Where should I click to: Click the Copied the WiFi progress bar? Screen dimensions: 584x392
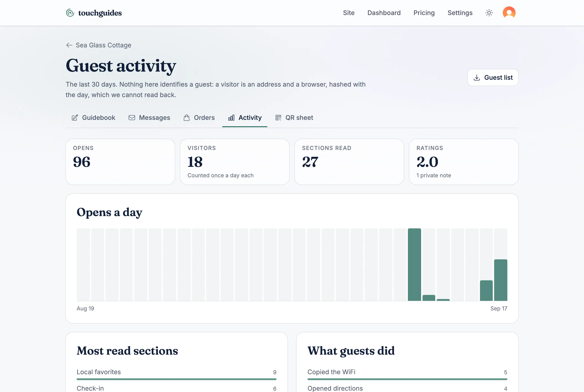coord(407,379)
